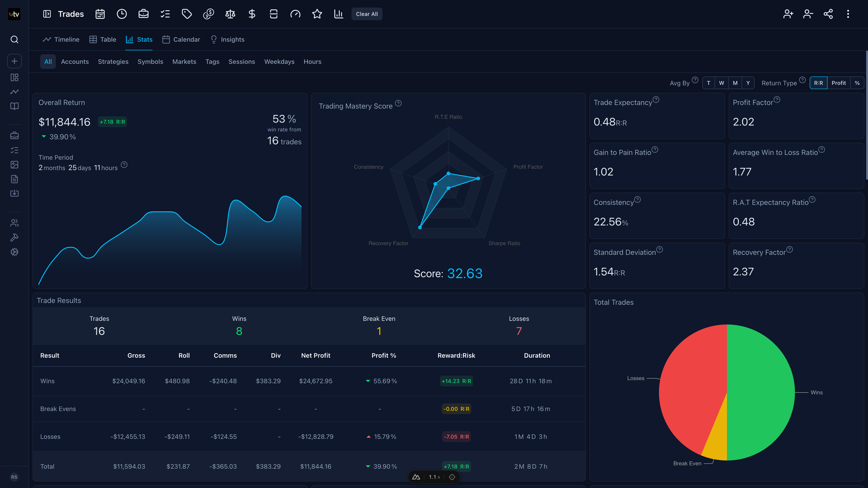Open the Avg By help tooltip icon
Image resolution: width=868 pixels, height=488 pixels.
tap(695, 80)
